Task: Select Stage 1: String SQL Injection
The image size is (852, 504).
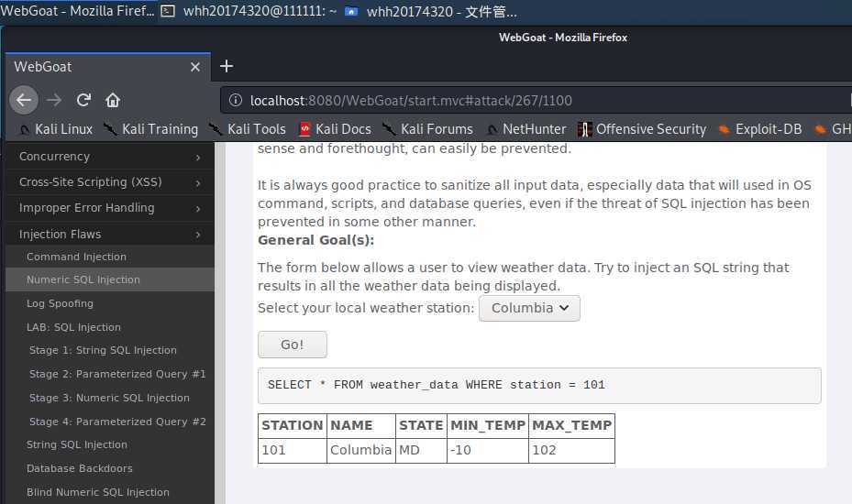Action: pos(103,350)
